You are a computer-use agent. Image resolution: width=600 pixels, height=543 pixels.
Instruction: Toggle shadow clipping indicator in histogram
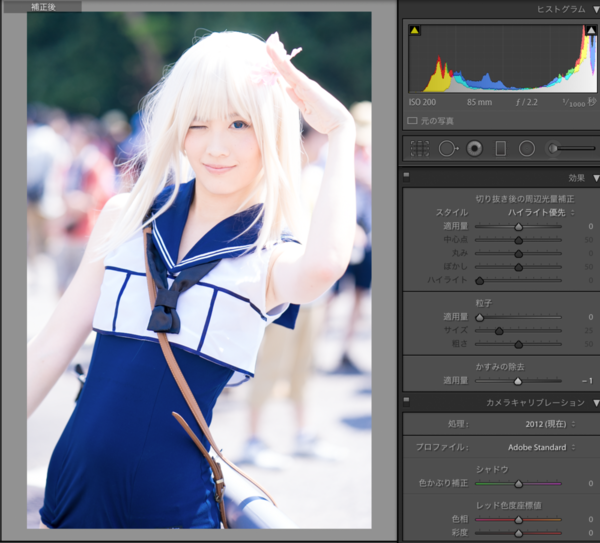(x=415, y=31)
